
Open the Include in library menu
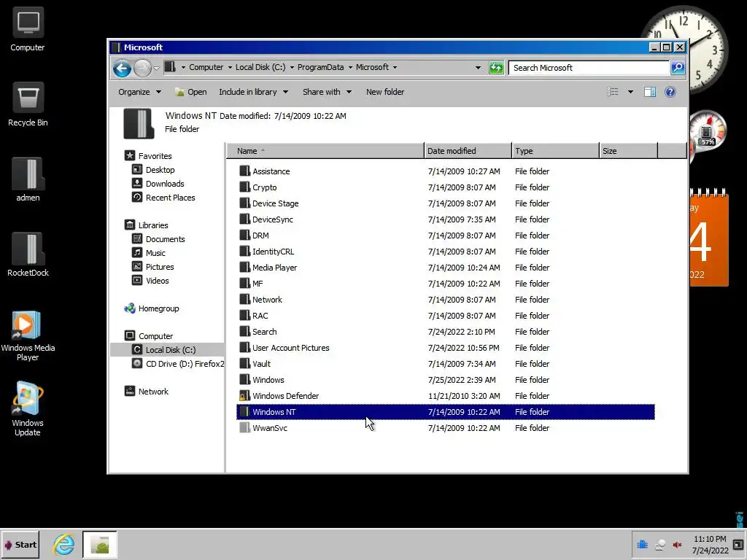pos(253,92)
